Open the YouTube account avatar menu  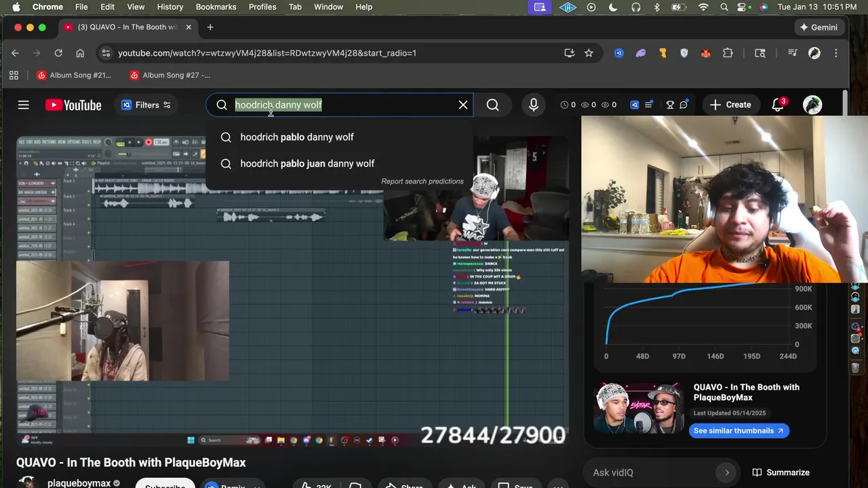point(812,105)
